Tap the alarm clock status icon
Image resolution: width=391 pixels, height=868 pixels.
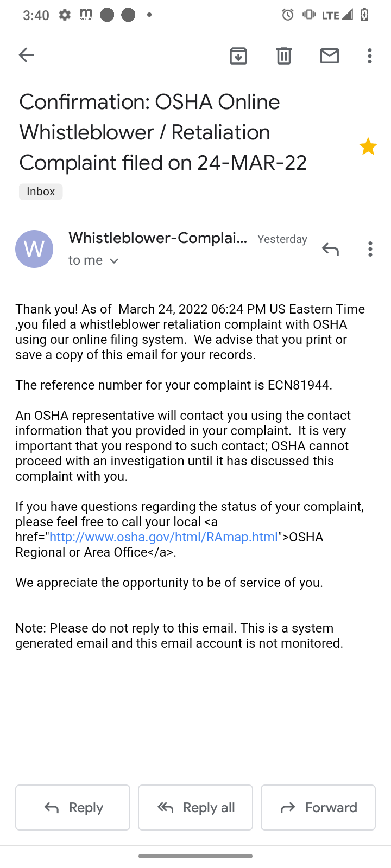point(288,15)
